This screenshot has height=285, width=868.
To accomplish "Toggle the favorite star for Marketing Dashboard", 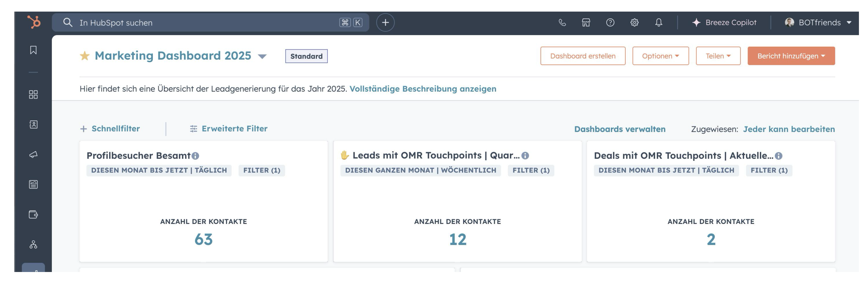I will click(x=85, y=56).
